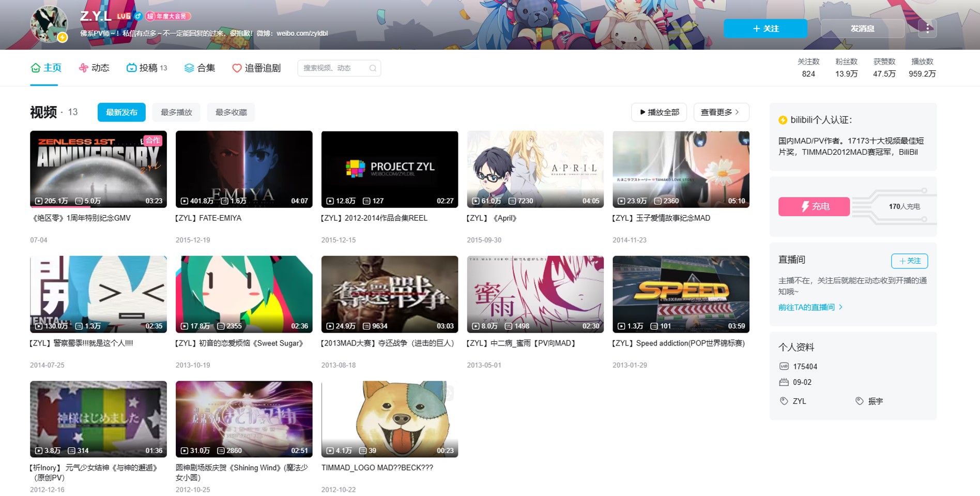
Task: Click the birthday icon next to 09-02
Action: [x=784, y=382]
